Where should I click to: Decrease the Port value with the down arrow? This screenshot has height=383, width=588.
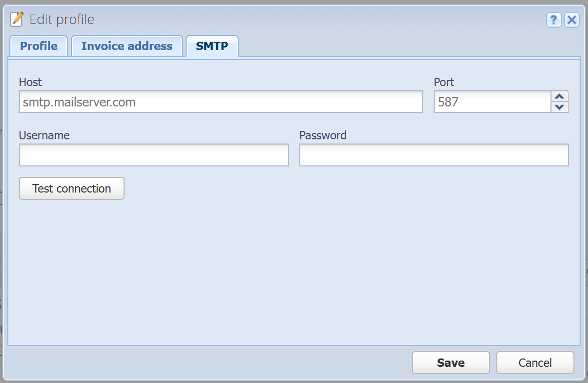point(559,107)
